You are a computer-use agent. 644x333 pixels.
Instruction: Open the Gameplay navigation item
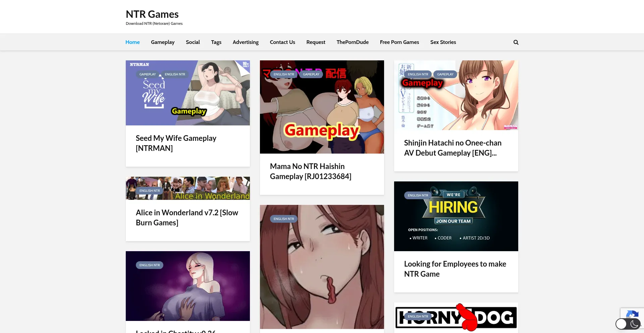[x=163, y=42]
